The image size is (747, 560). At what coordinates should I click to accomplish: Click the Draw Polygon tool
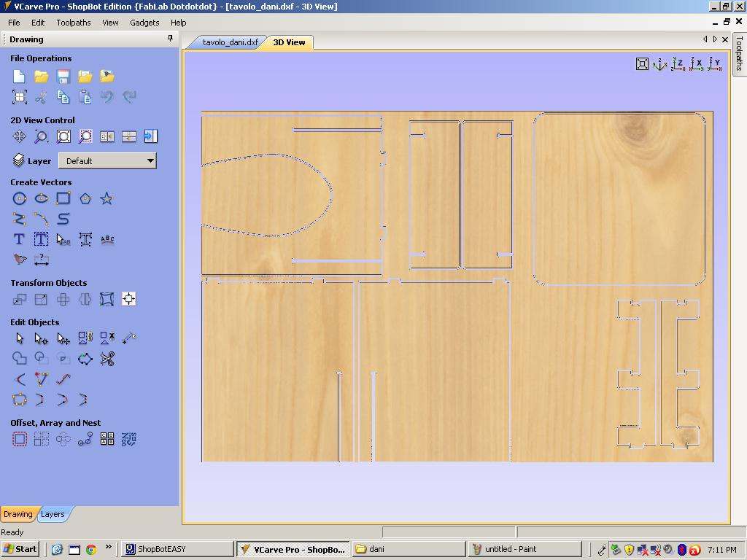pyautogui.click(x=85, y=198)
